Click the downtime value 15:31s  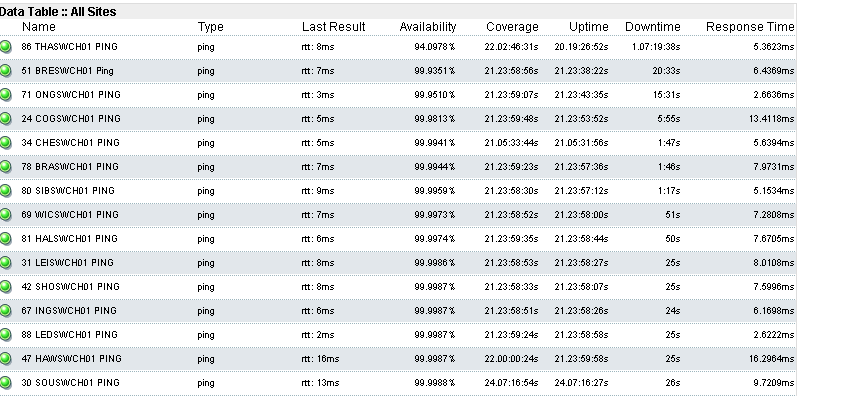[x=666, y=95]
